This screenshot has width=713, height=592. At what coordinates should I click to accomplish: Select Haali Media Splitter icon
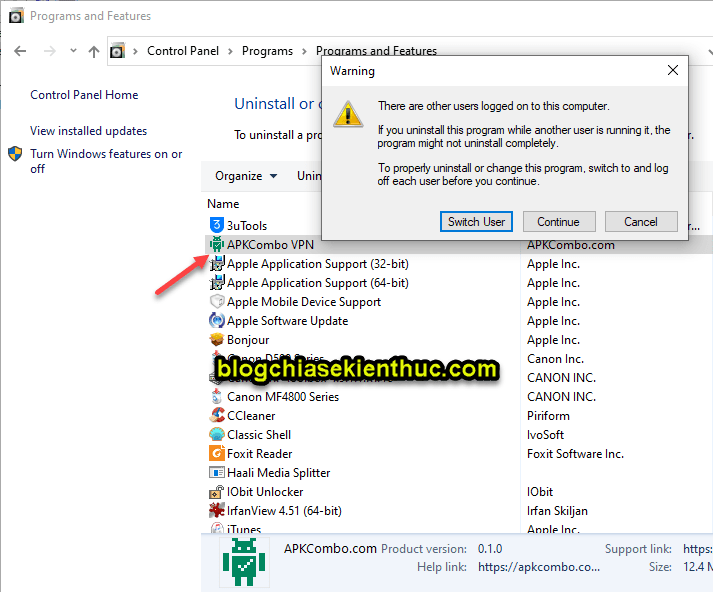(x=217, y=472)
